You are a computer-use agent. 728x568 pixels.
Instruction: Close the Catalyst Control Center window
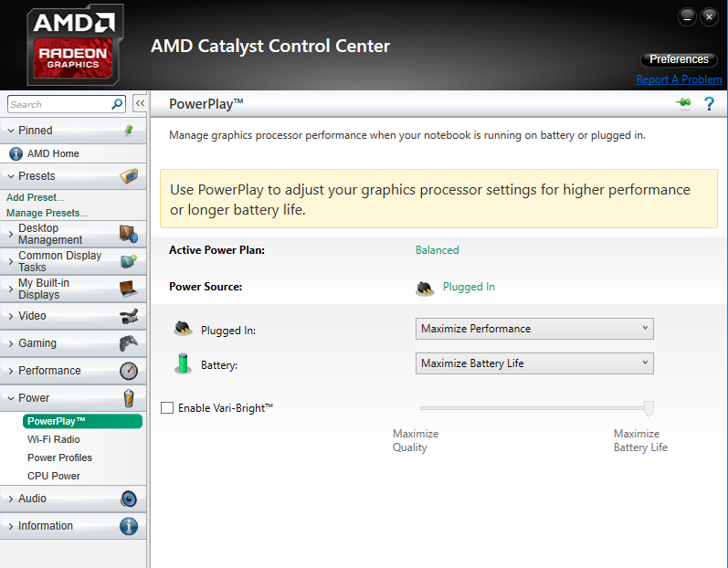coord(709,17)
